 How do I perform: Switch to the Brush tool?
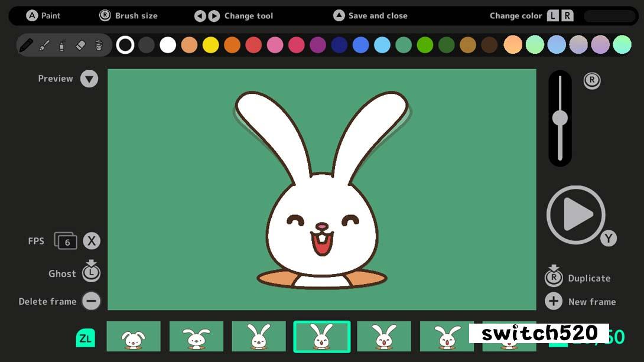pyautogui.click(x=44, y=44)
